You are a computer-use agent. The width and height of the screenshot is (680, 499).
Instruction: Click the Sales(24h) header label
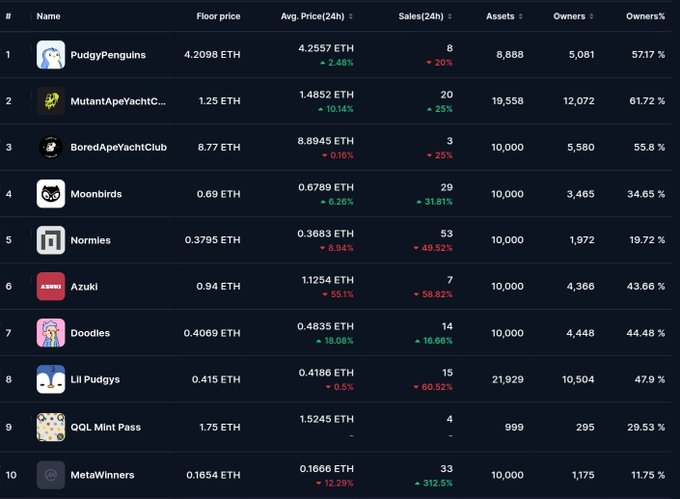[x=421, y=16]
